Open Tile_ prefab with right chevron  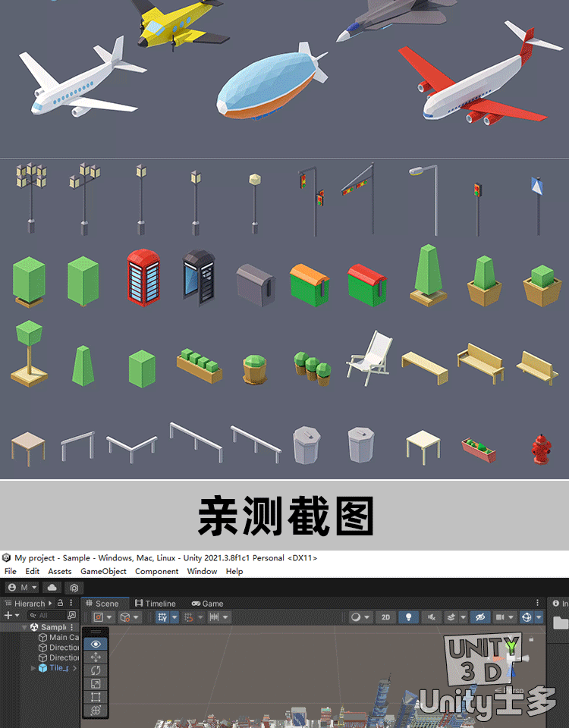click(x=74, y=668)
